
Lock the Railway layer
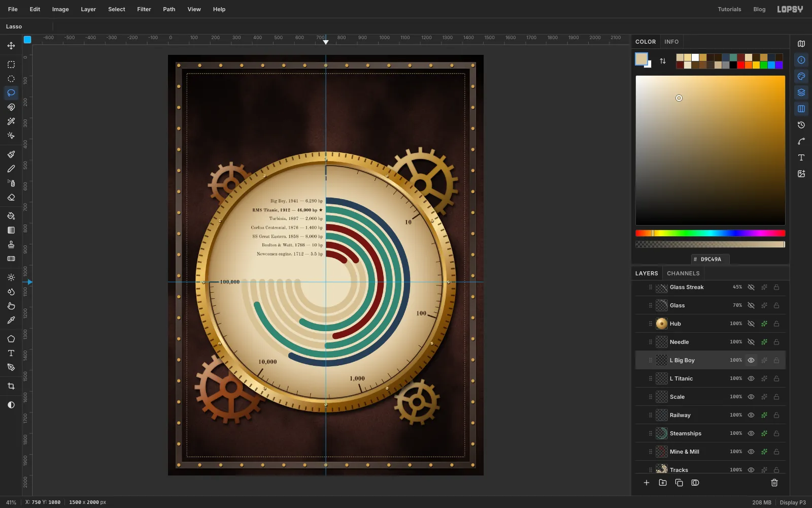pos(776,415)
